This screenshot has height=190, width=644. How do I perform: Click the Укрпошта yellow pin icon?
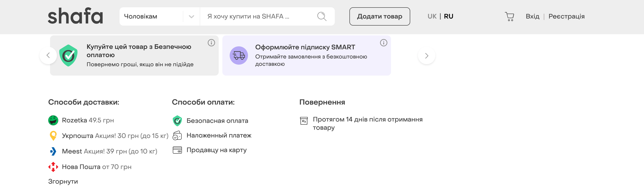tap(53, 136)
